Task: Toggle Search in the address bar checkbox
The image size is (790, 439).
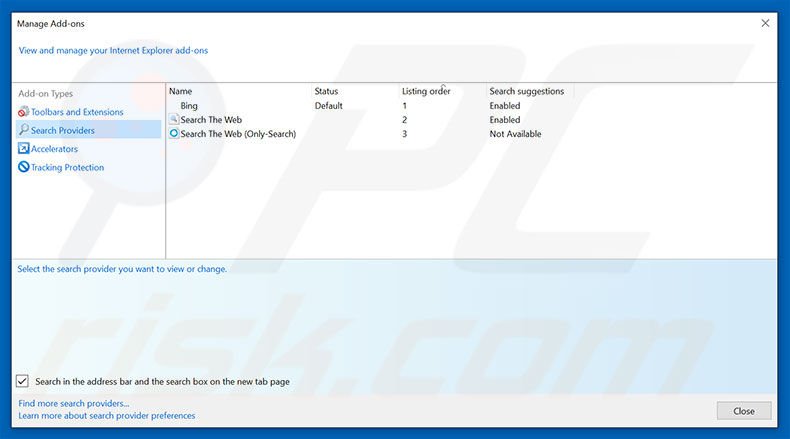Action: (x=22, y=381)
